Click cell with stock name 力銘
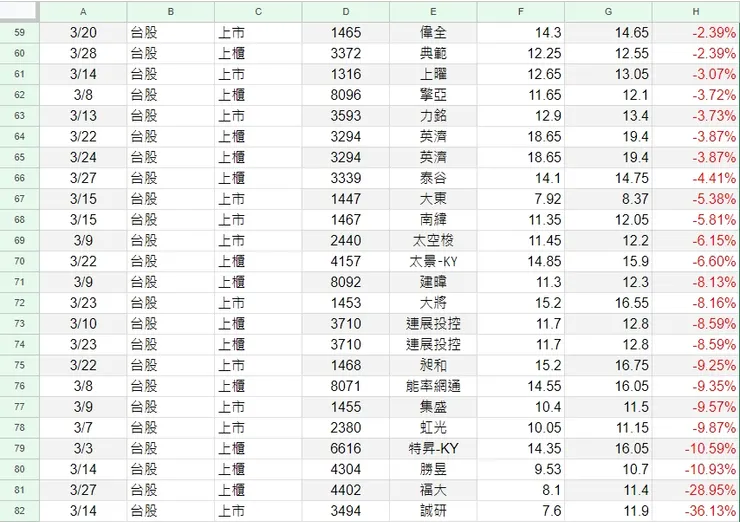This screenshot has height=522, width=740. click(x=433, y=116)
